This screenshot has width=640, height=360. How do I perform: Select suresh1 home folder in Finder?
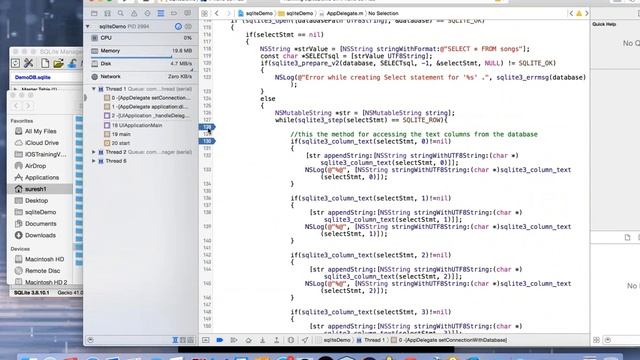click(40, 189)
